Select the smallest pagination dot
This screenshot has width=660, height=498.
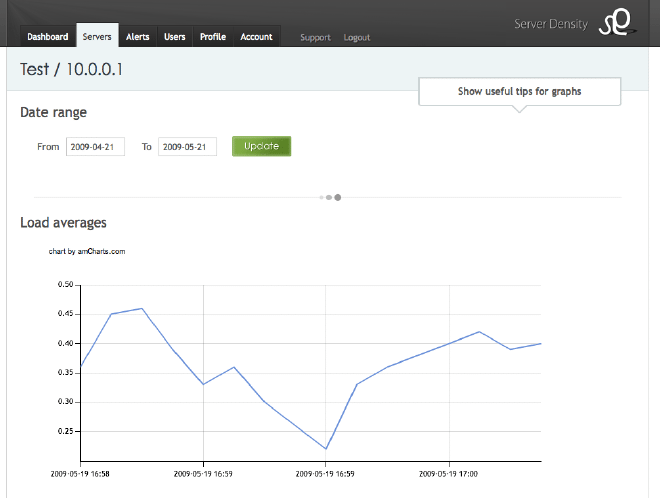tap(321, 198)
